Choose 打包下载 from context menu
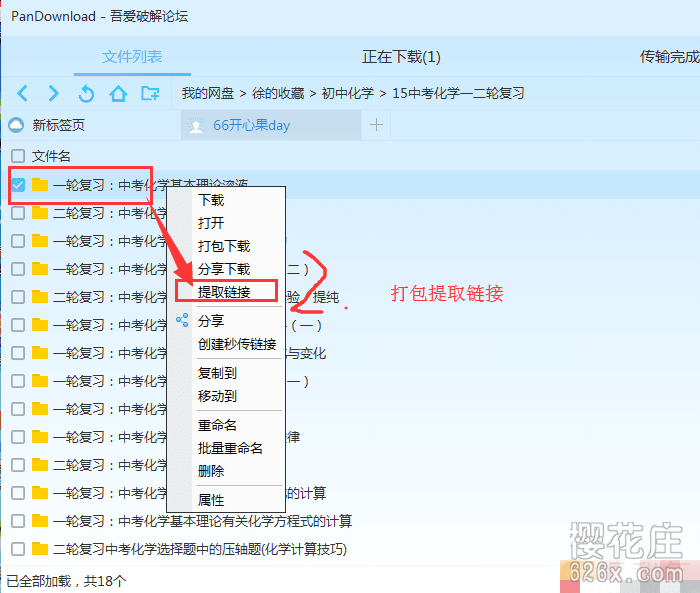Image resolution: width=700 pixels, height=593 pixels. 224,246
